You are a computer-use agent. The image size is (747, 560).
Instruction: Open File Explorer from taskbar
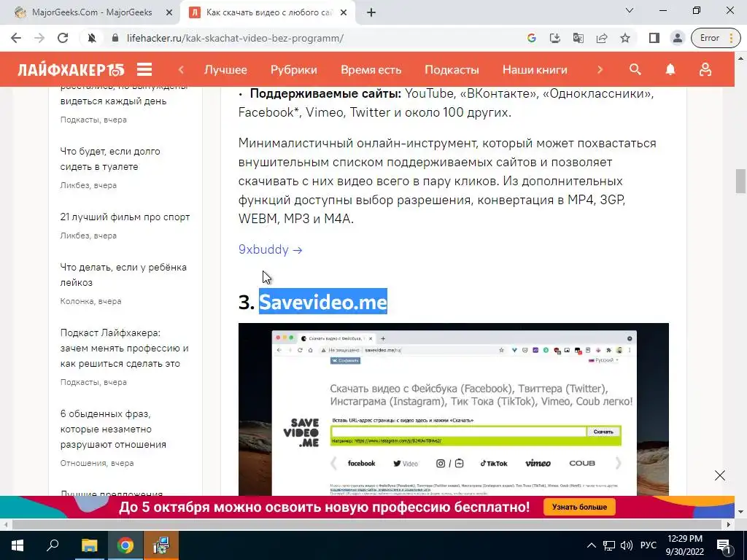pyautogui.click(x=89, y=545)
